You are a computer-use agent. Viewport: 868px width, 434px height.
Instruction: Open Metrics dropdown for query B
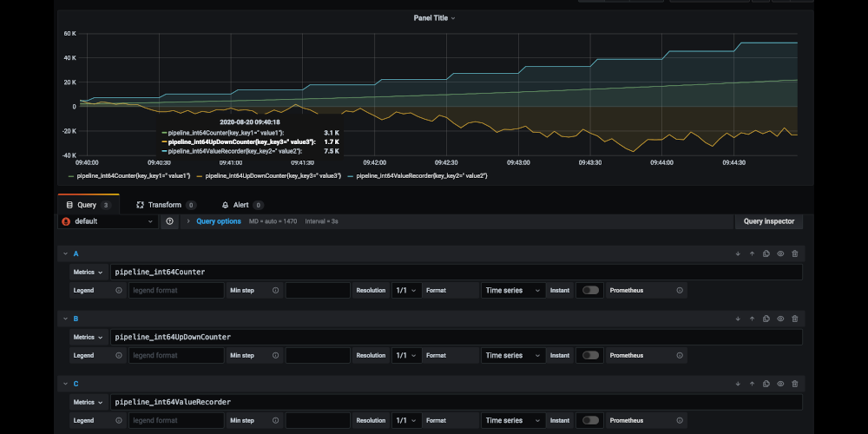pos(88,337)
